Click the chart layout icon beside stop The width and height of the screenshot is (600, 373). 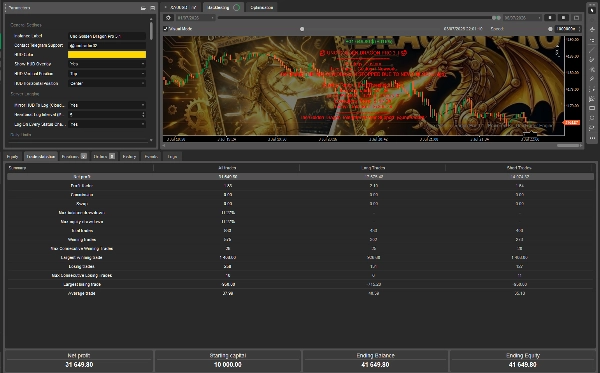[576, 18]
